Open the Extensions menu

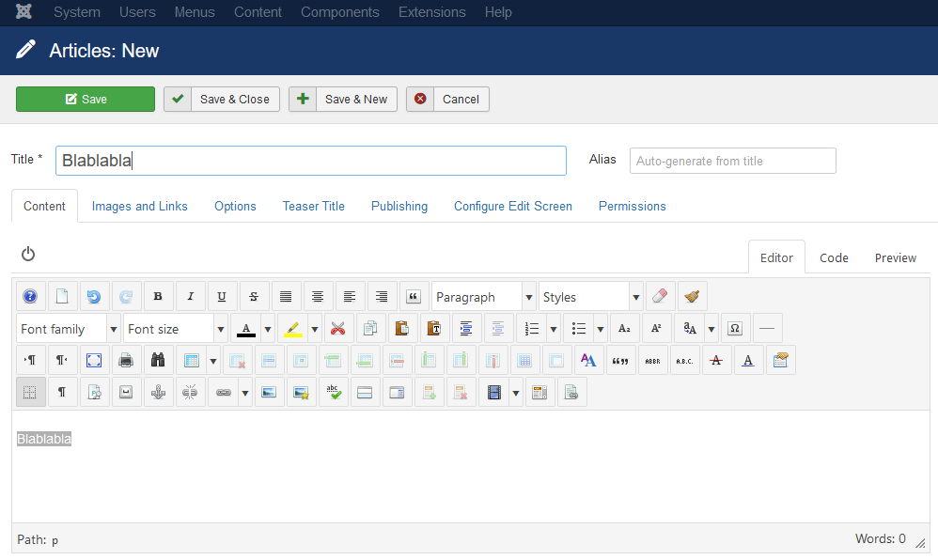coord(431,12)
